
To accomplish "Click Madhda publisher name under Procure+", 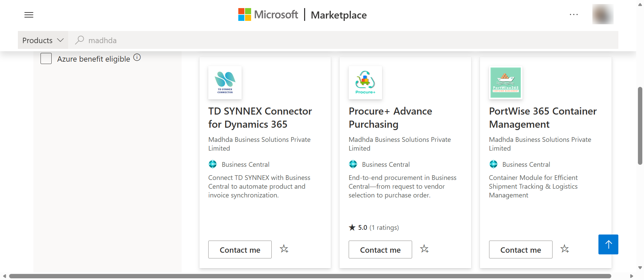I will click(x=400, y=144).
